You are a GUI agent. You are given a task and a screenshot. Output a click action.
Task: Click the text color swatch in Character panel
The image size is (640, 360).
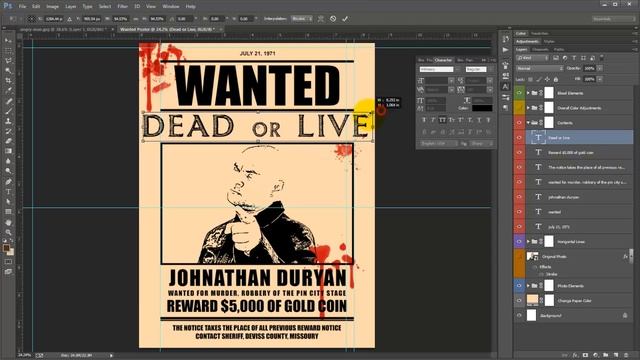click(x=482, y=108)
